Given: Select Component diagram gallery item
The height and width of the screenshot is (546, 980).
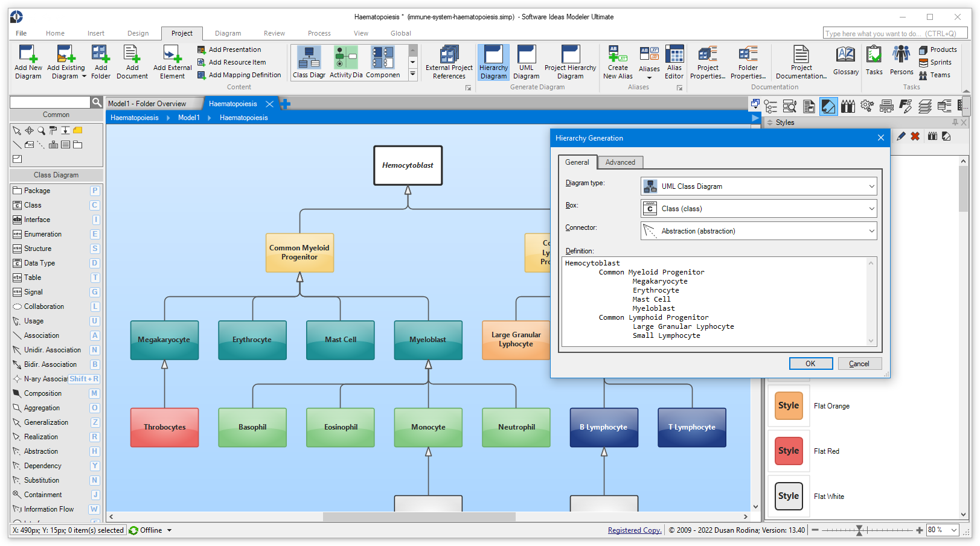Looking at the screenshot, I should (383, 62).
